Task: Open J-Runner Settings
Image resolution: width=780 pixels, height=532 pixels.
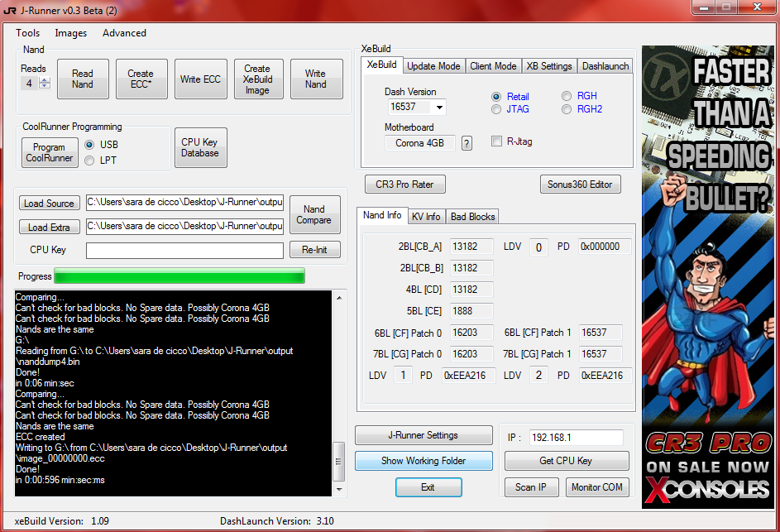Action: click(x=423, y=435)
